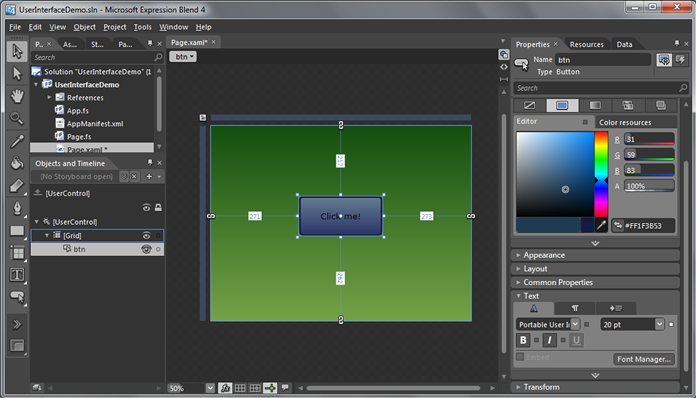696x398 pixels.
Task: Switch to the Resources tab
Action: coord(586,44)
